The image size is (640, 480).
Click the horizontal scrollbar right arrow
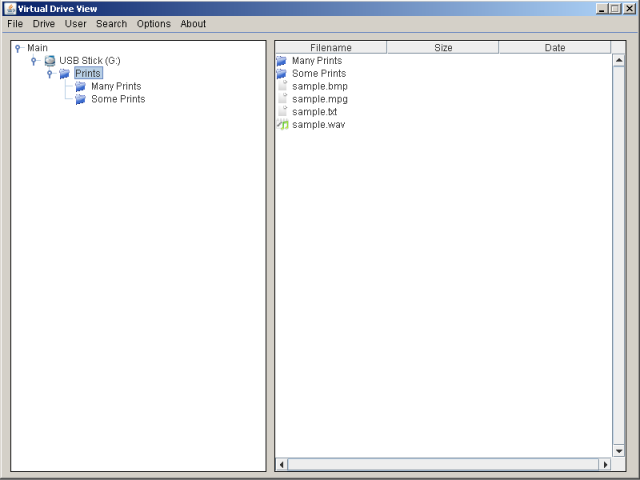(605, 465)
